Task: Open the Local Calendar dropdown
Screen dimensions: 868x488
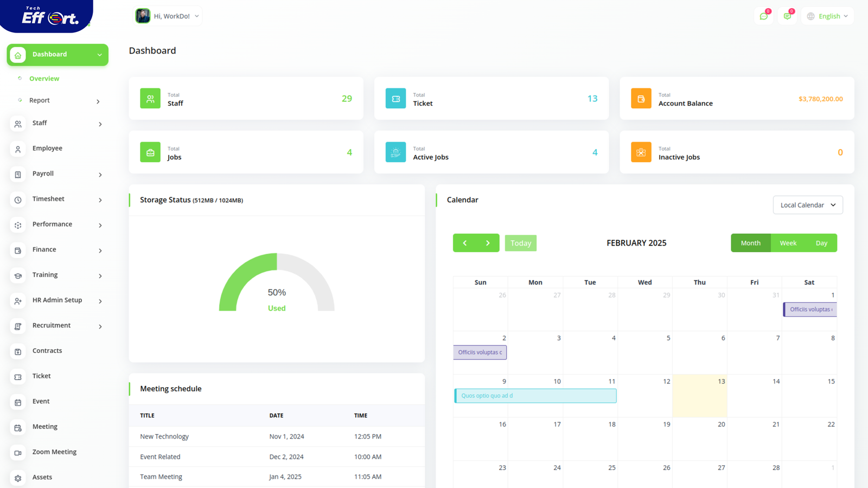Action: (807, 205)
